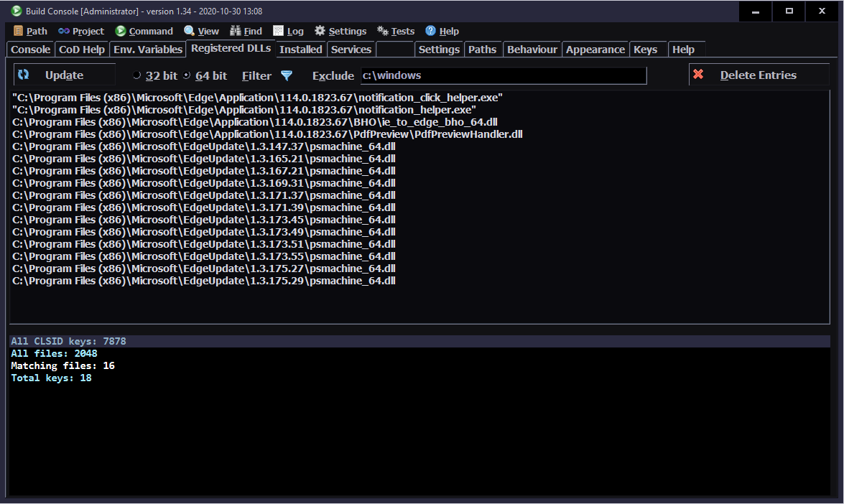Select EdgeUpdate 1.3.167.21 psmachine_64.dll entry
844x504 pixels.
click(204, 170)
